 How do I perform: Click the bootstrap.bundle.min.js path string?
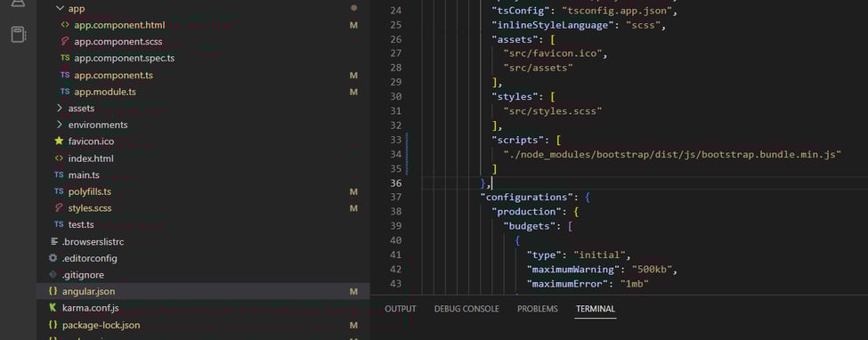672,154
